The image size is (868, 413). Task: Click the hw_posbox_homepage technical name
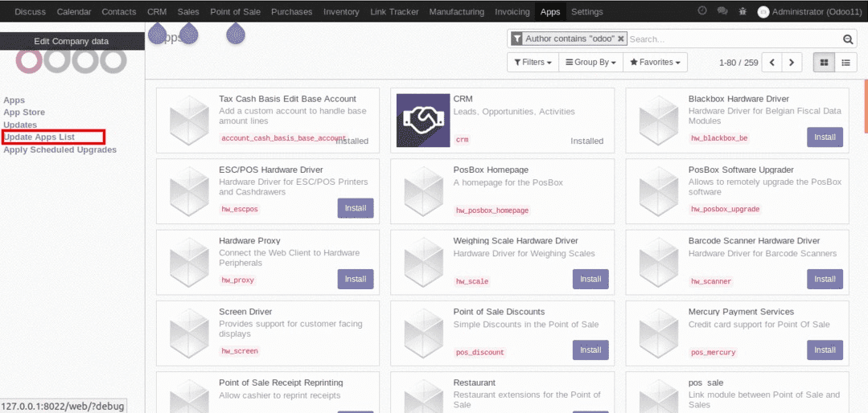(x=492, y=211)
